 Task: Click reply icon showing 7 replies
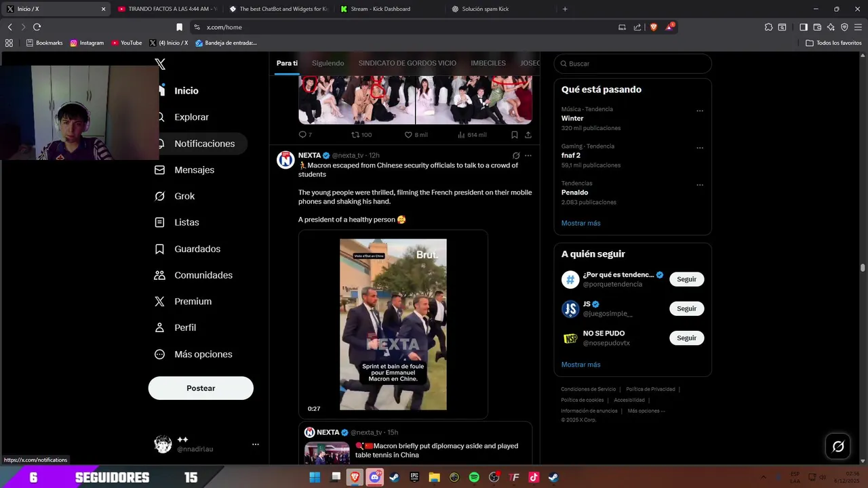(305, 135)
